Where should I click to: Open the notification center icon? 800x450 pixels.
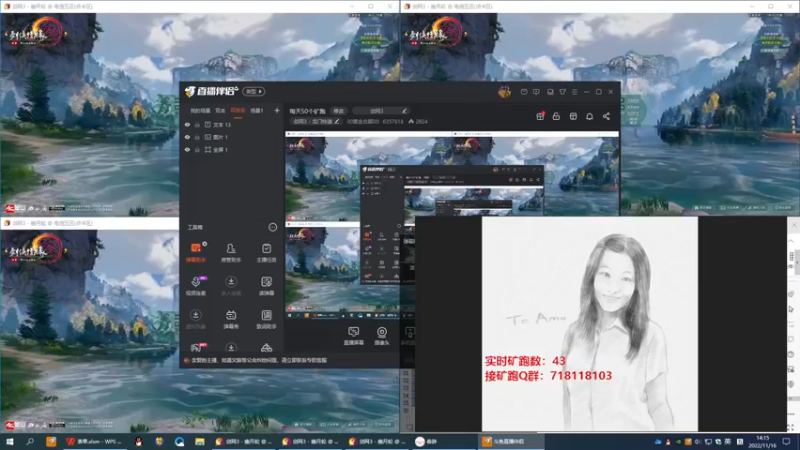click(787, 442)
